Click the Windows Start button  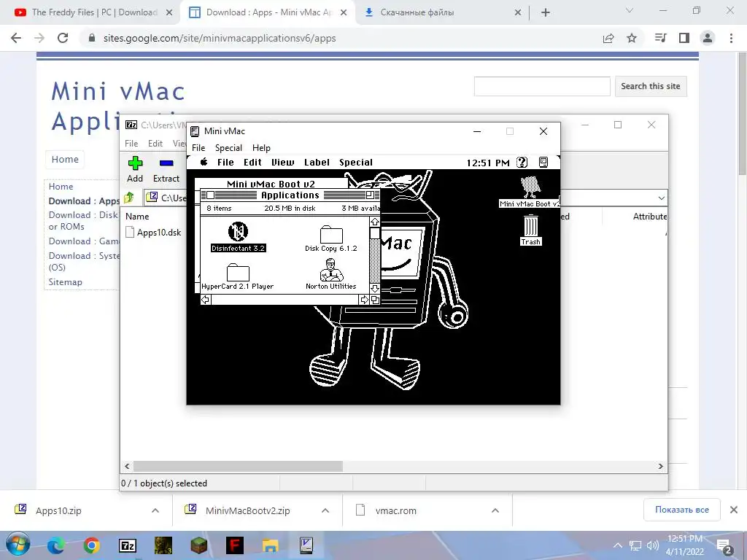(x=18, y=545)
